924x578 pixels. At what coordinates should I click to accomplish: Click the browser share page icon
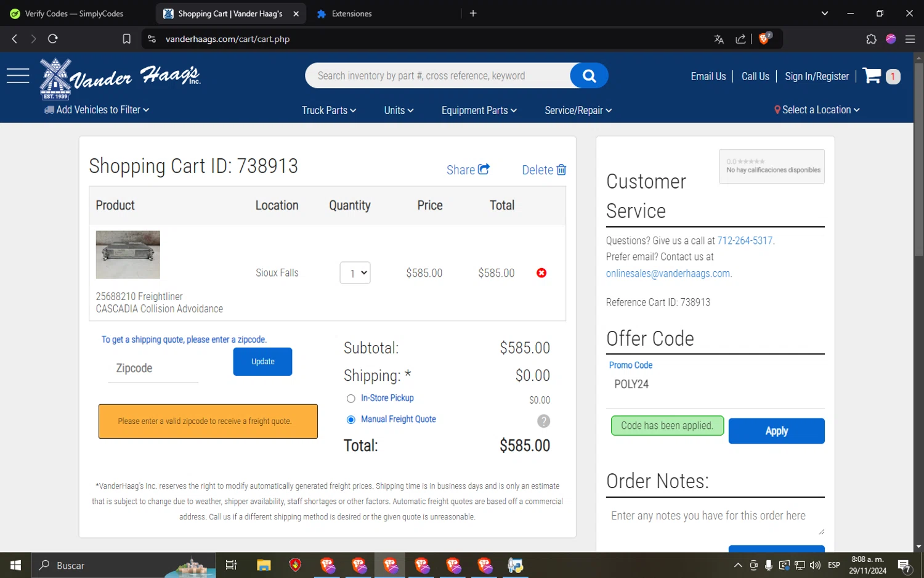point(741,39)
